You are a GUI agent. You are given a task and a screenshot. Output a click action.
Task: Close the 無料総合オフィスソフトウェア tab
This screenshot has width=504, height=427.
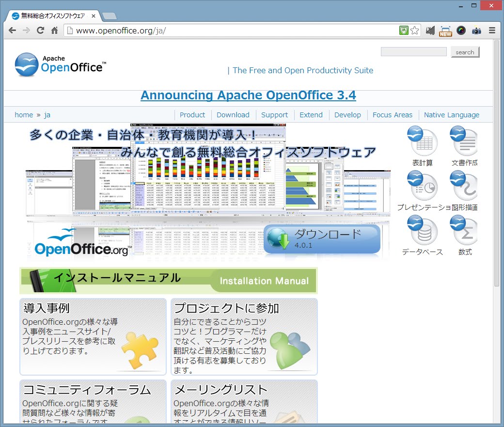pos(93,16)
